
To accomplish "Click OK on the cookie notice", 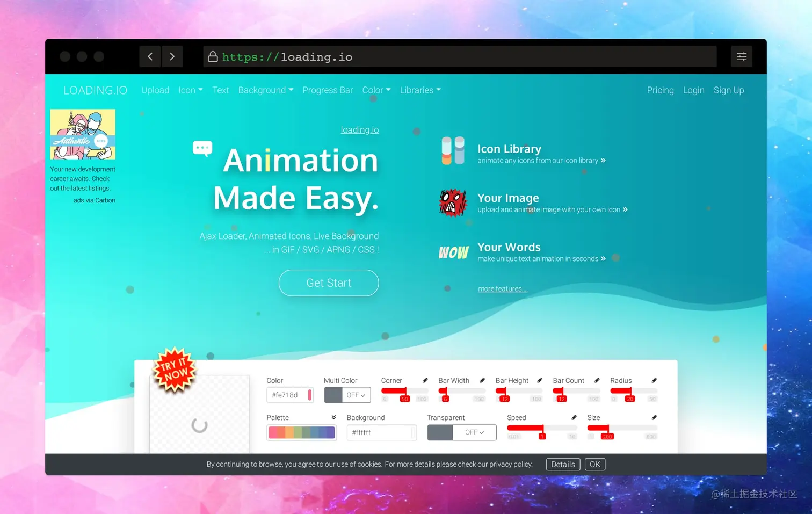I will (x=595, y=465).
